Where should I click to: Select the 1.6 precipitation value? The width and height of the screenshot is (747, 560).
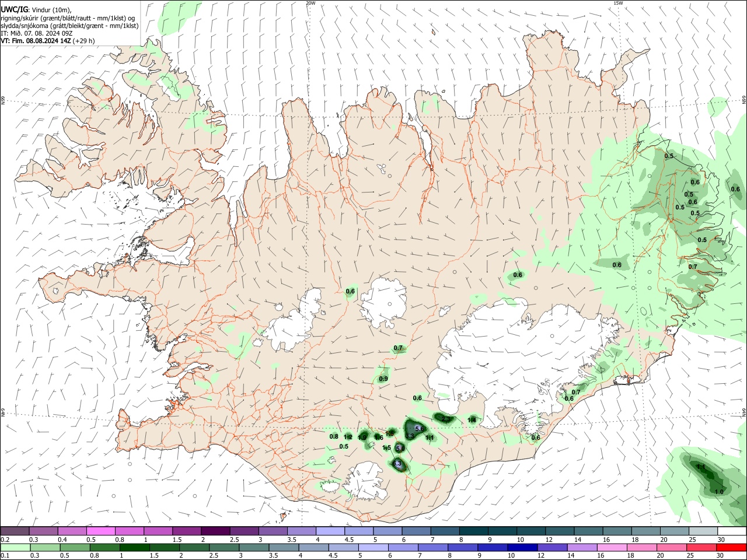(x=379, y=437)
